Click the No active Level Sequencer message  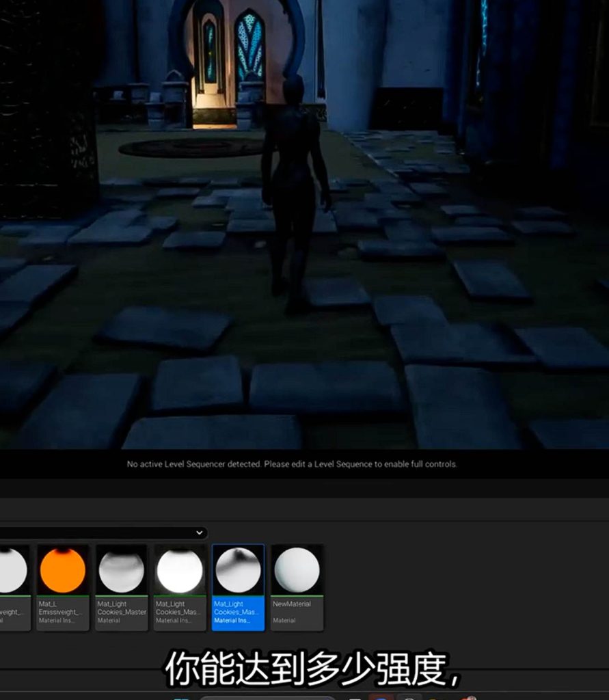click(x=292, y=464)
